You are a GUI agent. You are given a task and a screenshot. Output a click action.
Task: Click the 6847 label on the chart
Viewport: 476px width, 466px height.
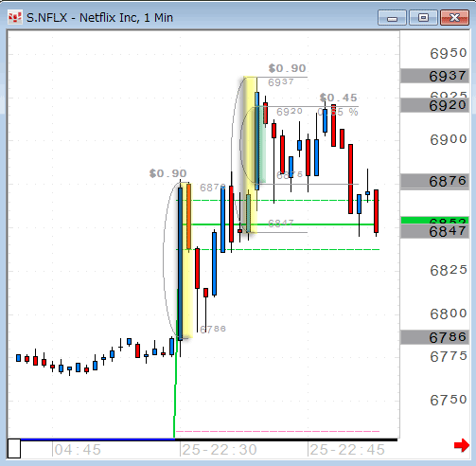click(281, 224)
